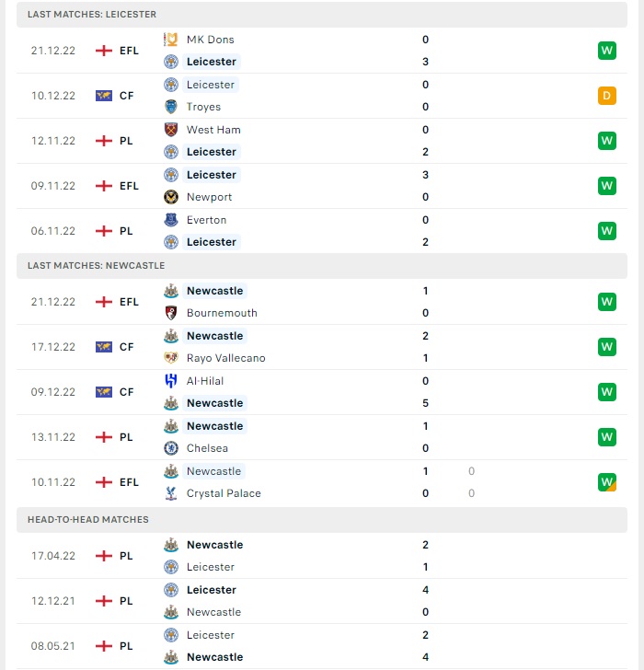644x670 pixels.
Task: Click the West Ham club crest
Action: [171, 130]
